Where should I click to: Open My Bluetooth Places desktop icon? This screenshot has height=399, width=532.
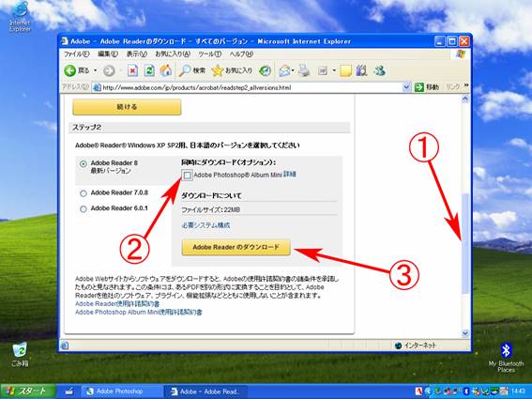coord(506,358)
